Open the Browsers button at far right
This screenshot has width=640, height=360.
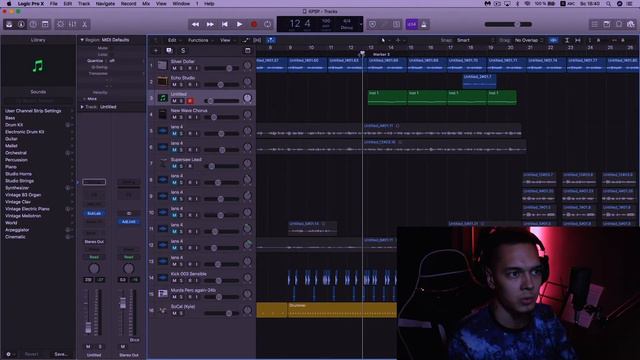click(631, 24)
